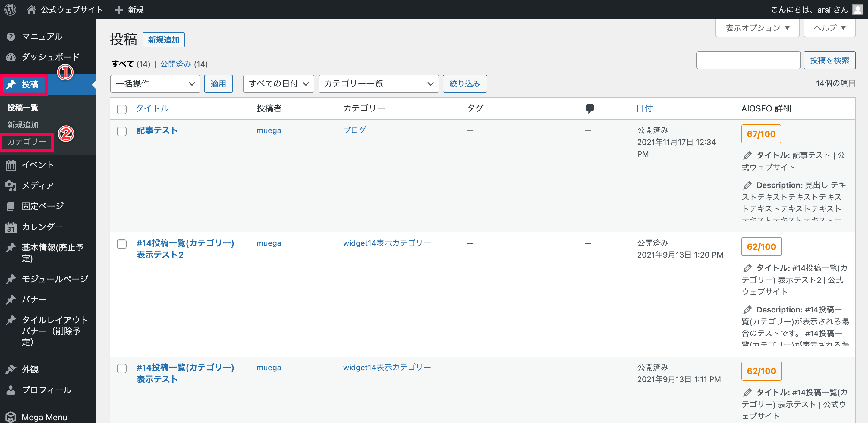Click the 新規追加 button beside 投稿
The image size is (868, 423).
click(163, 40)
